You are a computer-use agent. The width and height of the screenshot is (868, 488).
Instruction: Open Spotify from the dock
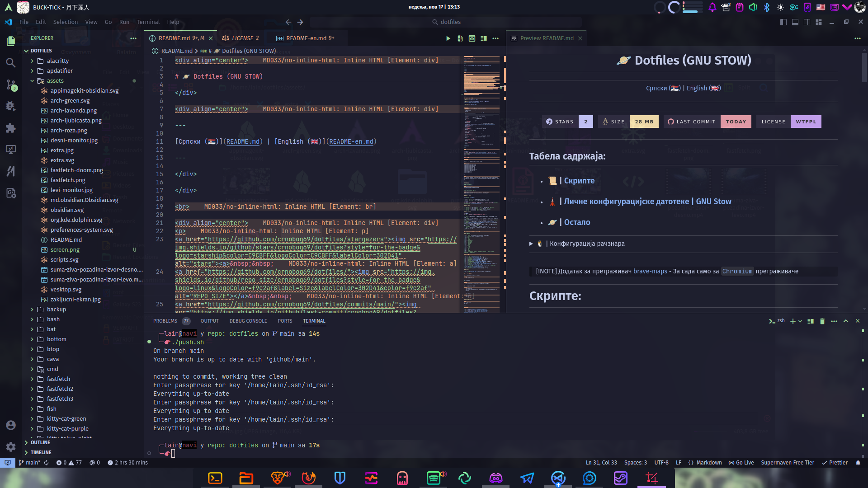[x=434, y=478]
